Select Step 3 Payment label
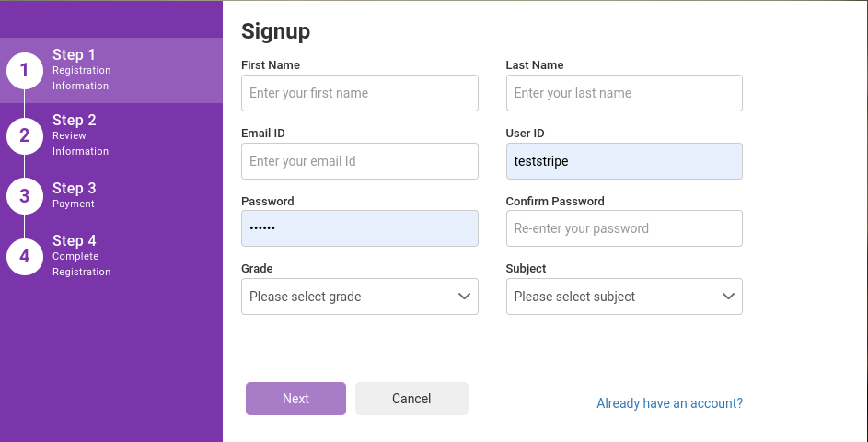The height and width of the screenshot is (442, 868). (74, 195)
